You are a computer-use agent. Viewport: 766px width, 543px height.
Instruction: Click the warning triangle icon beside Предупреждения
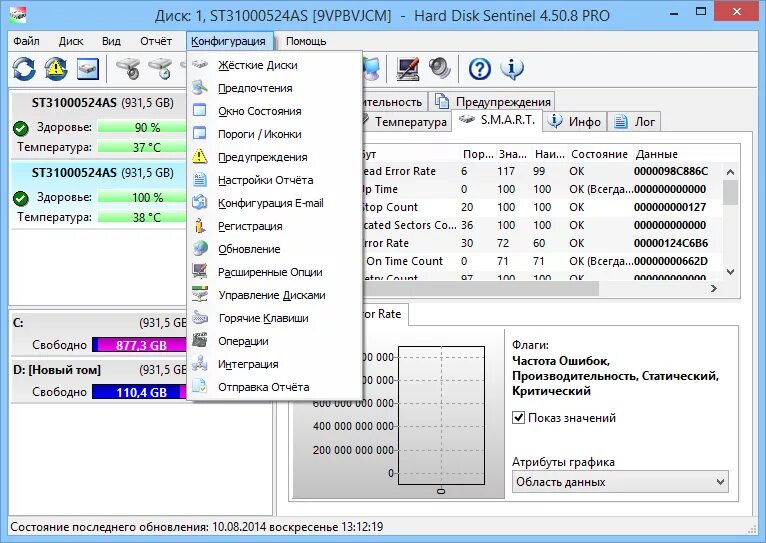[199, 156]
